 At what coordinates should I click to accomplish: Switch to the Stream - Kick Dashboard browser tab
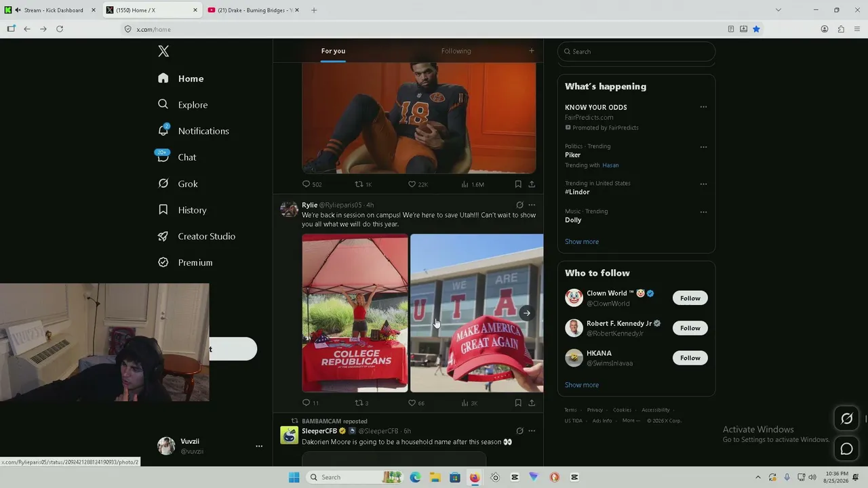tap(50, 10)
